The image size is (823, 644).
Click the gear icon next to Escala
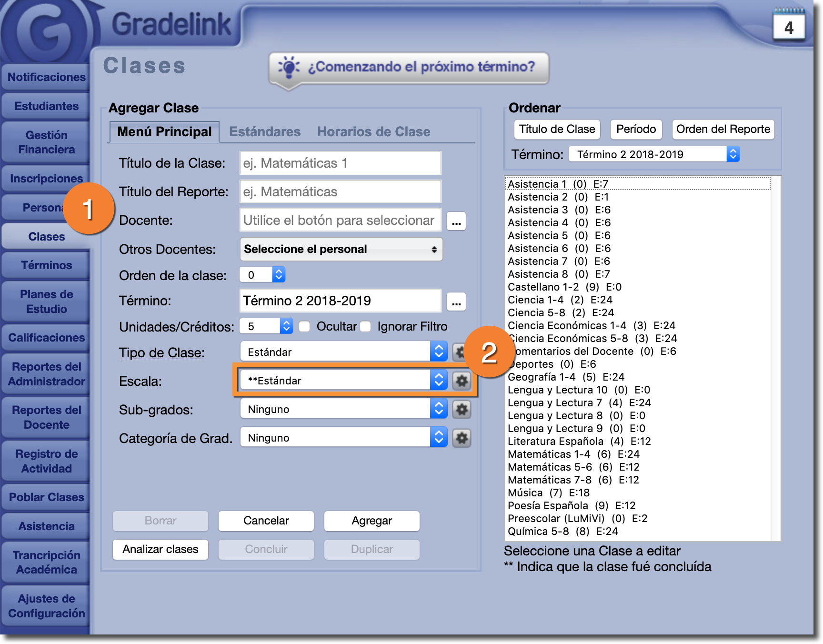point(461,381)
